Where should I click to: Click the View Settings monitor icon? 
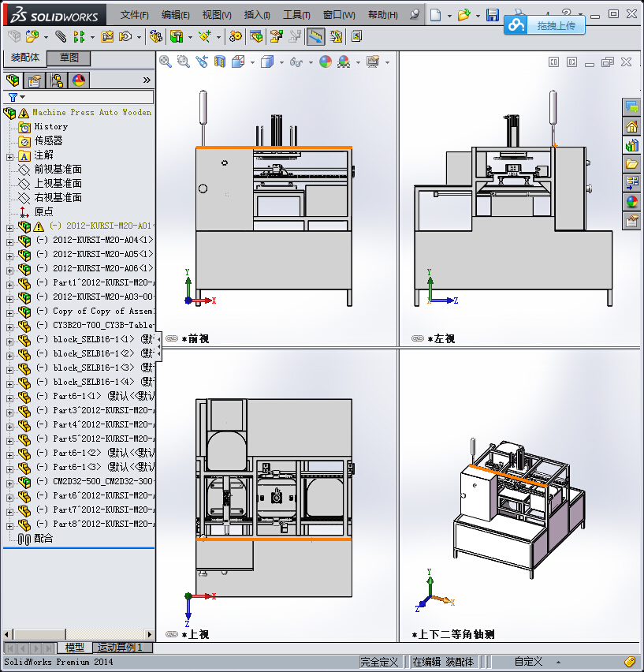click(x=373, y=62)
